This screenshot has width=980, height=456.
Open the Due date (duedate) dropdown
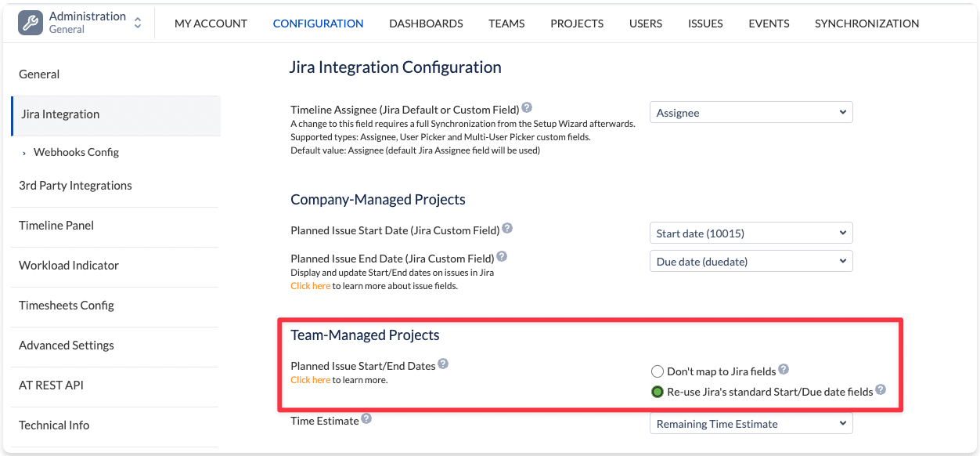coord(751,262)
